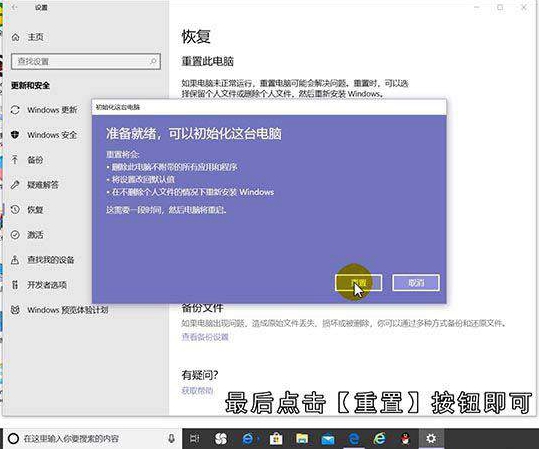Open Mail app in taskbar

point(328,439)
